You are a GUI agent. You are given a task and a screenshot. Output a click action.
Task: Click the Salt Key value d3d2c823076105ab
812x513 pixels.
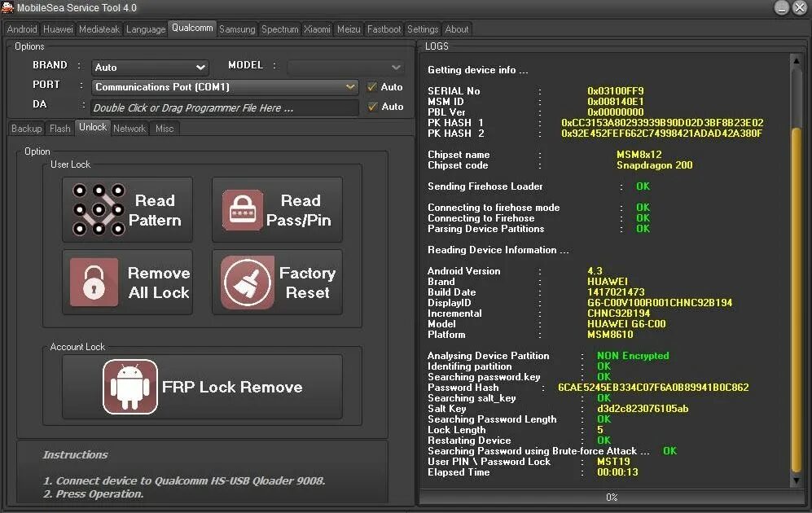coord(643,409)
